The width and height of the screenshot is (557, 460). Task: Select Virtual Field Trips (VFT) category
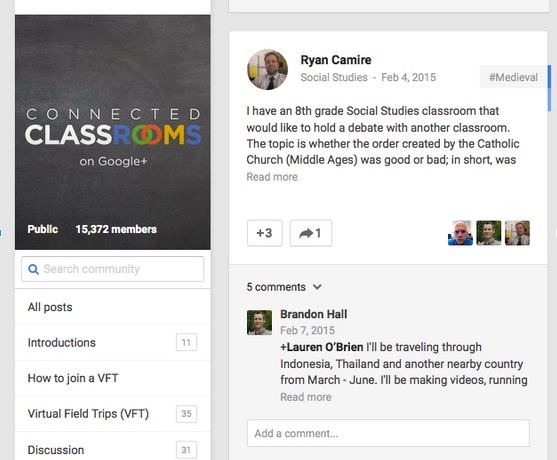tap(113, 413)
